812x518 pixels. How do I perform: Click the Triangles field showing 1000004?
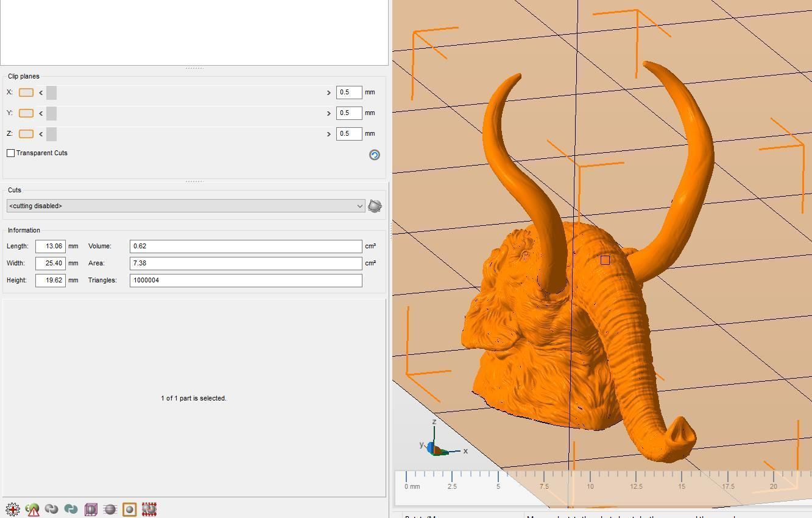pos(246,280)
